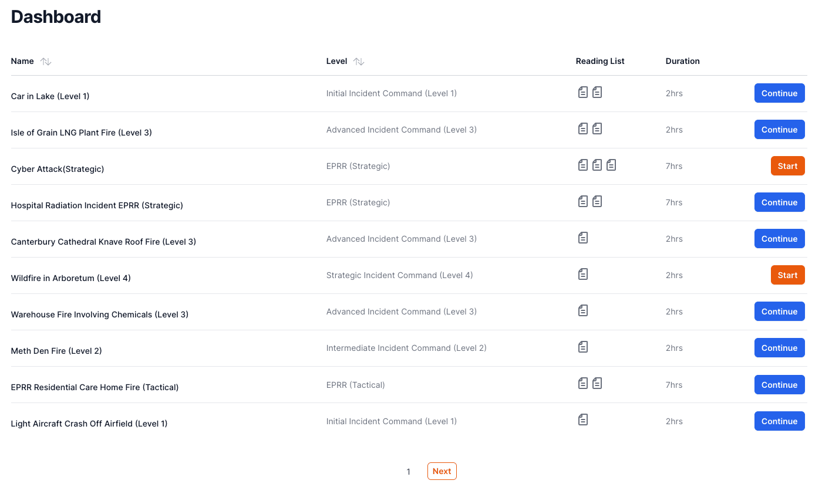Open third reading document for Cyber Attack
Image resolution: width=822 pixels, height=504 pixels.
click(611, 165)
